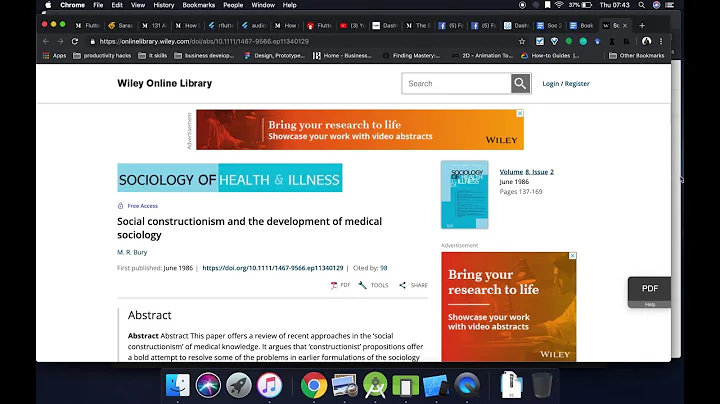Open the Apple menu

(48, 5)
